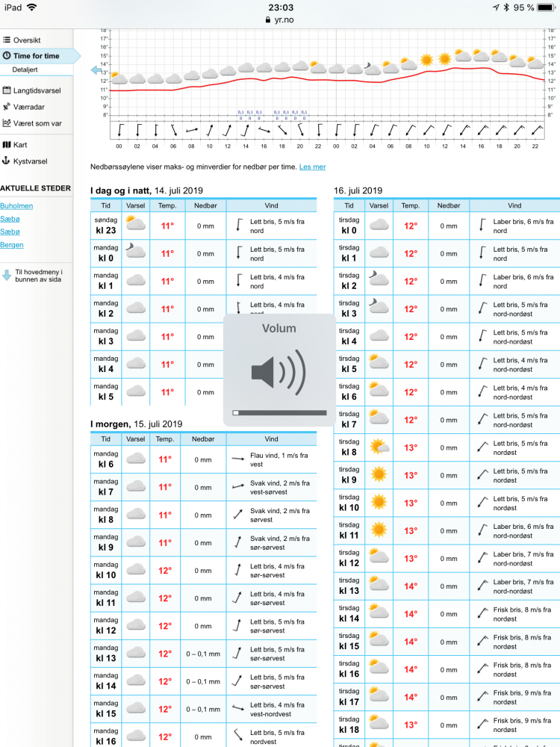
Task: Click the 23:03 clock in status bar
Action: [x=281, y=7]
